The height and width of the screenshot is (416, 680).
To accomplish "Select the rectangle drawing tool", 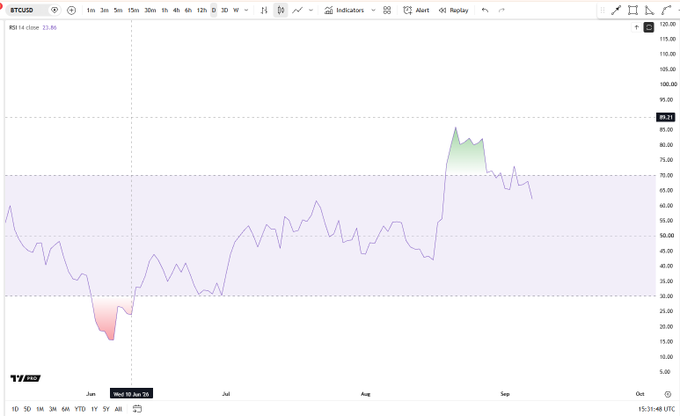I will point(633,10).
